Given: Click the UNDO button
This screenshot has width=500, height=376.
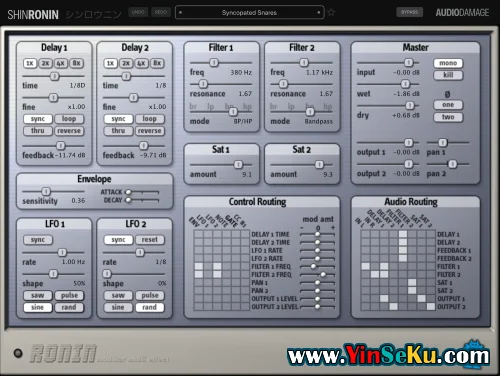Looking at the screenshot, I should [x=138, y=12].
